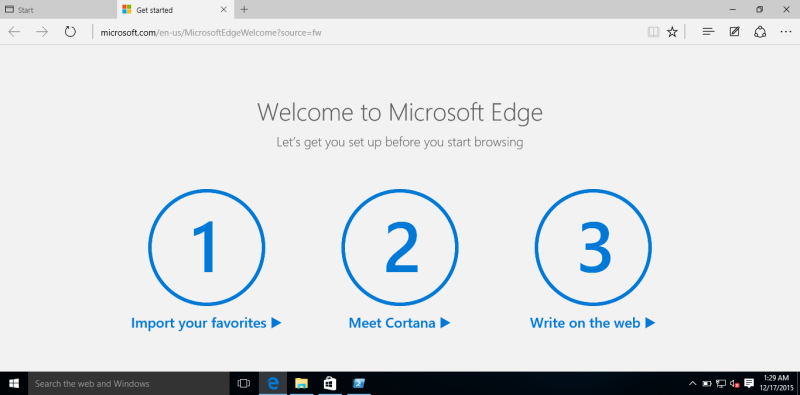This screenshot has width=800, height=395.
Task: Open the Make a Web Note icon
Action: tap(734, 32)
